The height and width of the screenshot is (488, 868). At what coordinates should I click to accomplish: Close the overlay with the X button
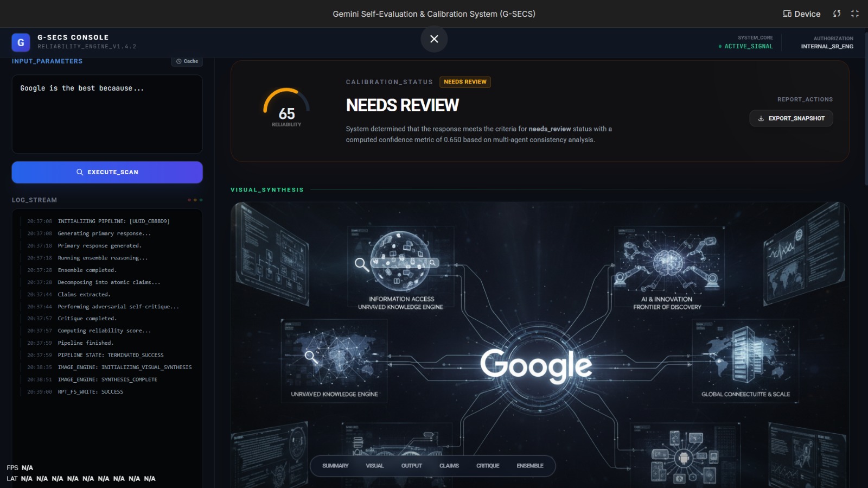coord(434,39)
